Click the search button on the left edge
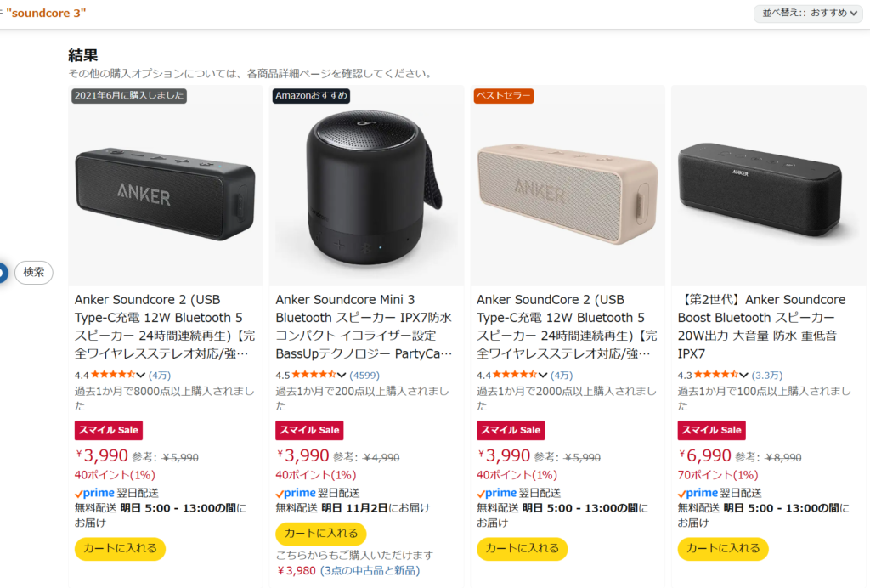 point(34,272)
